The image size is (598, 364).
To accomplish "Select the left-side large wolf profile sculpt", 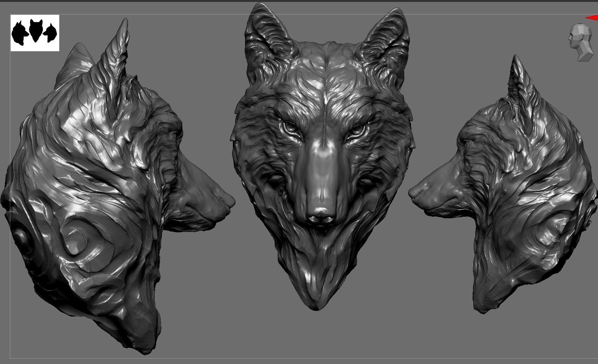I will pyautogui.click(x=118, y=186).
